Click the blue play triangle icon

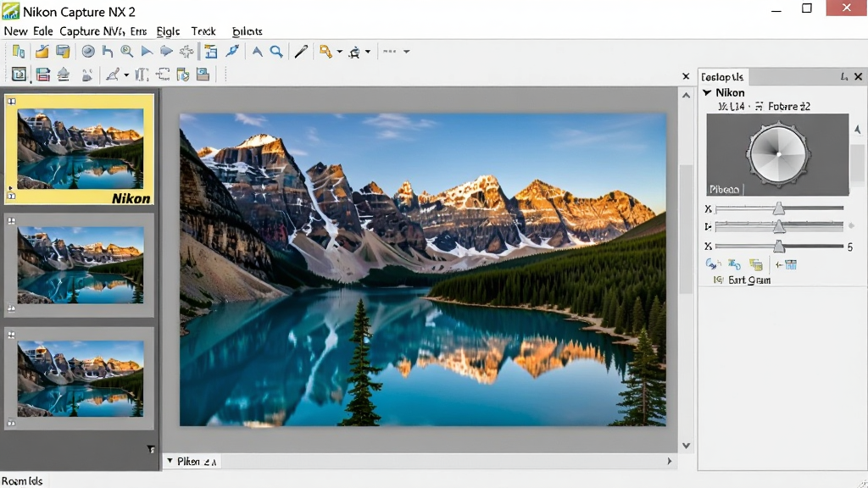tap(147, 52)
